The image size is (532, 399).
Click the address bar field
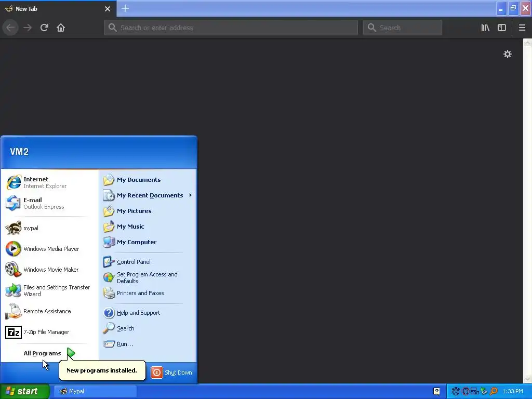[231, 28]
